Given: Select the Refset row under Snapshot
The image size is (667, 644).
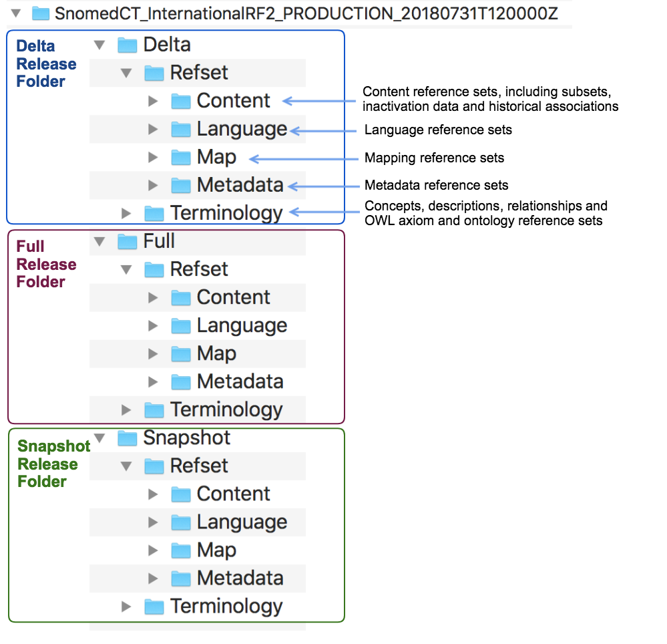Looking at the screenshot, I should [198, 466].
